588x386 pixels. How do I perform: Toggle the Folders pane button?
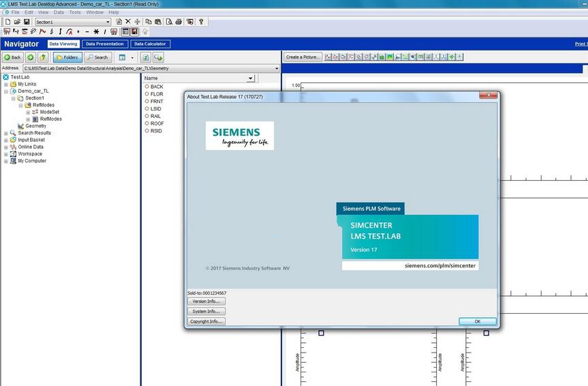point(67,57)
